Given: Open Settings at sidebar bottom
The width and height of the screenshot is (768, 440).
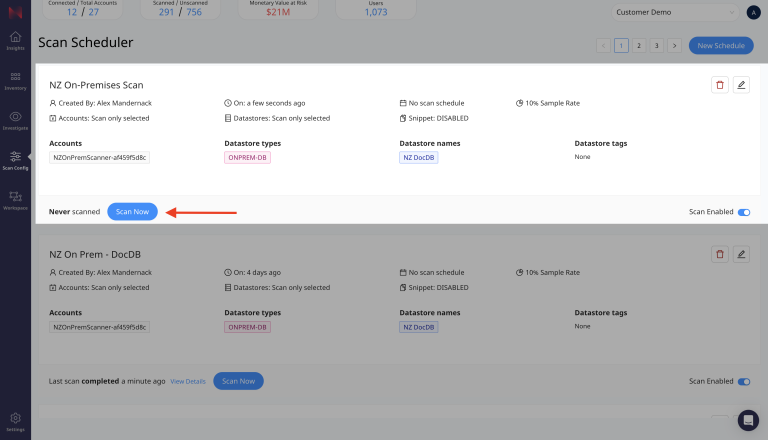Looking at the screenshot, I should click(15, 421).
